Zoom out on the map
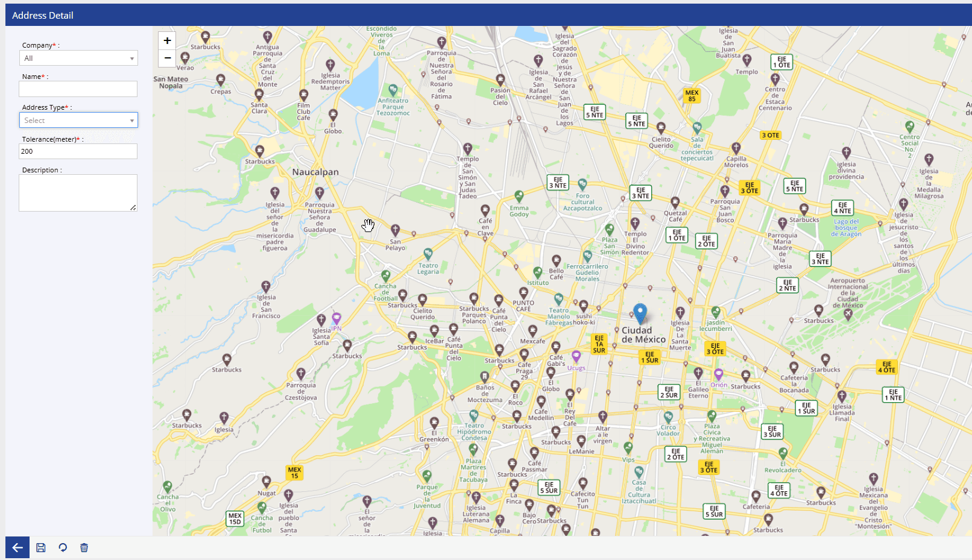972x560 pixels. [167, 58]
